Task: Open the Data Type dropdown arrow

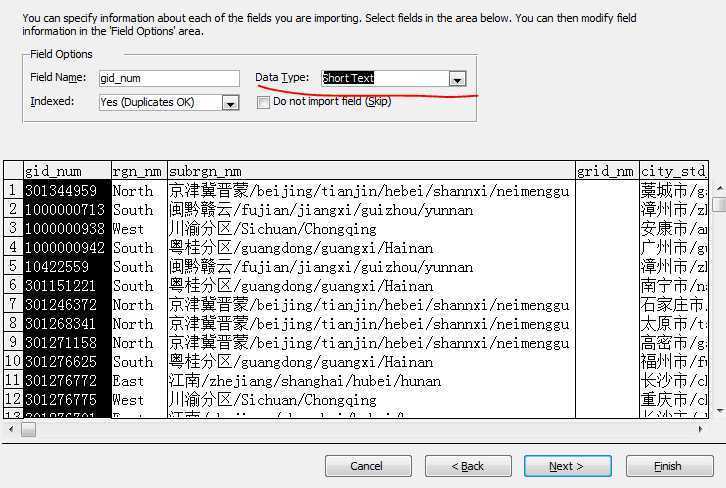Action: point(457,79)
